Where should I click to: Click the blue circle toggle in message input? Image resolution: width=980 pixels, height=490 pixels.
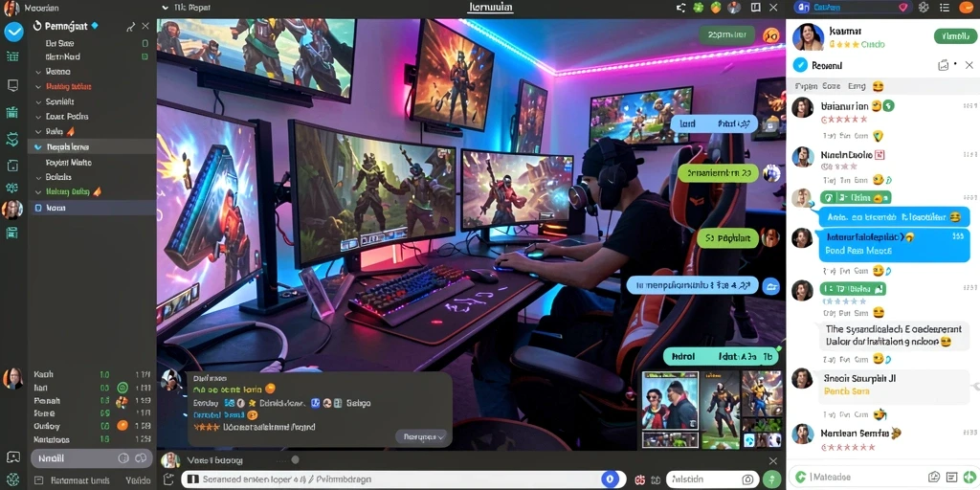pos(610,479)
